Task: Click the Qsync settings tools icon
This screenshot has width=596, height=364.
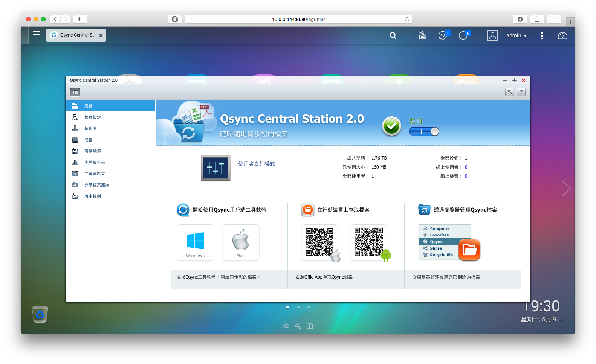Action: (x=510, y=92)
